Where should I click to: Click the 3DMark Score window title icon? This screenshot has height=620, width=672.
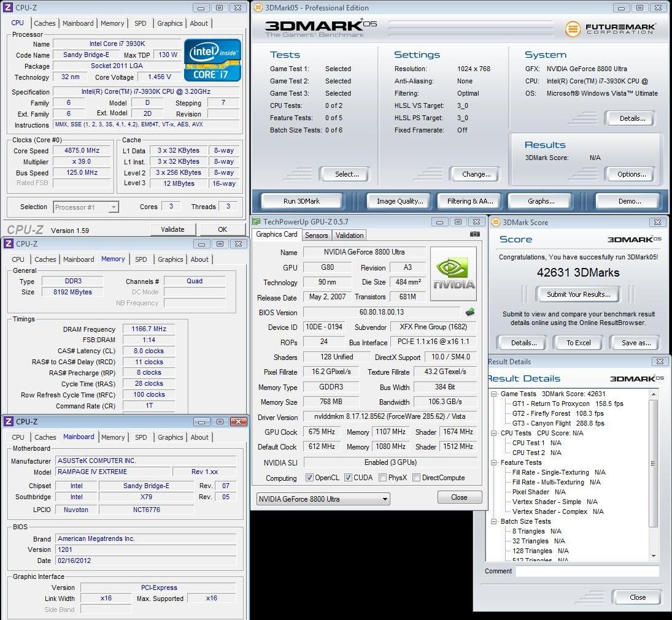coord(495,222)
